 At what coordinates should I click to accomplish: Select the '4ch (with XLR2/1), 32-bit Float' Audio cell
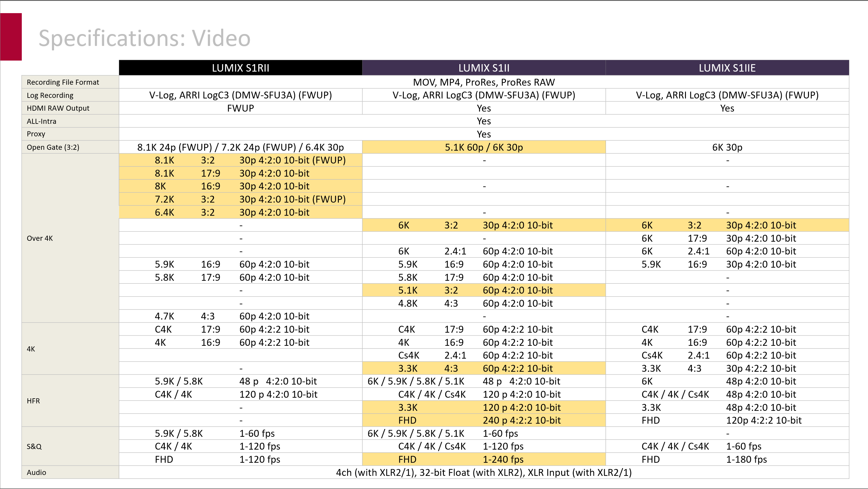pyautogui.click(x=484, y=472)
